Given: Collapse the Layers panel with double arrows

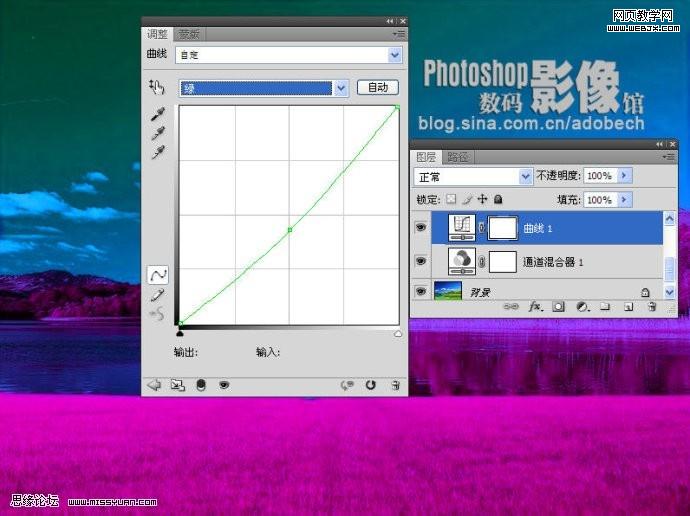Looking at the screenshot, I should (x=659, y=144).
